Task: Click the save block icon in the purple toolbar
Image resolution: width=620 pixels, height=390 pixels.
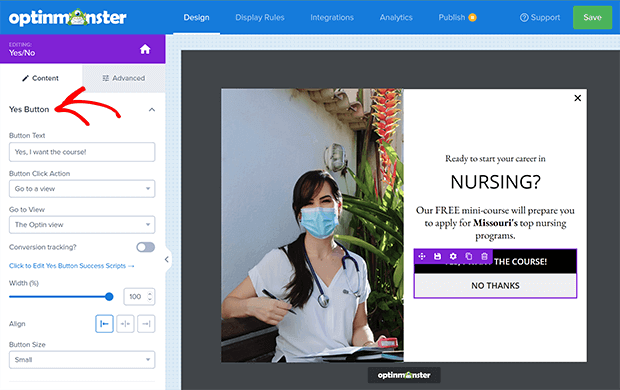Action: (437, 256)
